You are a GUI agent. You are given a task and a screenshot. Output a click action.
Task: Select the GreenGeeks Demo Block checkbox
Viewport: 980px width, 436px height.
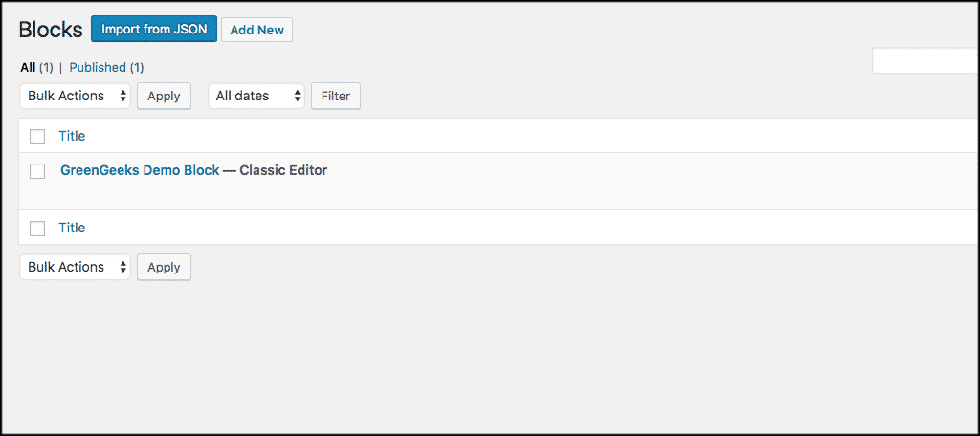pyautogui.click(x=37, y=171)
